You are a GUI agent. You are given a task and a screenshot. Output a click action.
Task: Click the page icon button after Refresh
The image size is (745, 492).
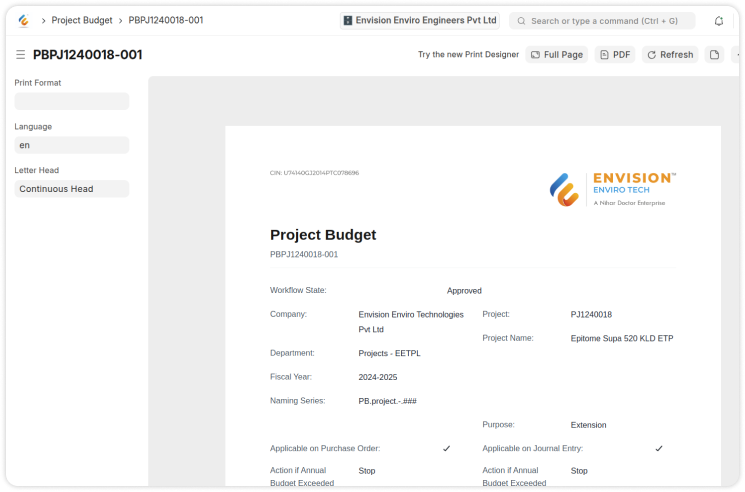pyautogui.click(x=714, y=55)
